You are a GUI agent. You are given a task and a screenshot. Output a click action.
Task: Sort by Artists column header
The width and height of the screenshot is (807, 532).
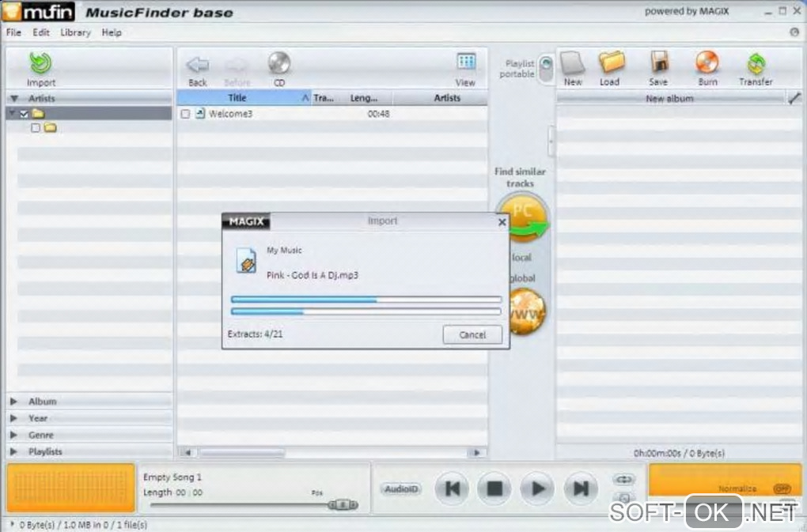coord(440,98)
